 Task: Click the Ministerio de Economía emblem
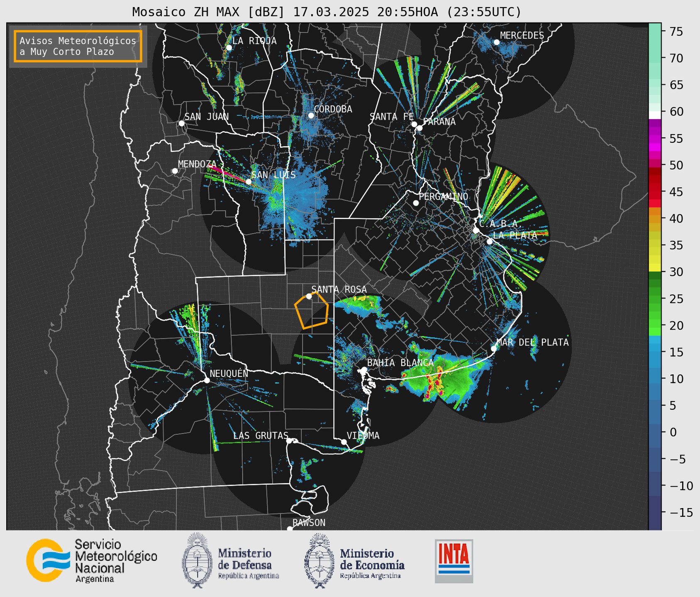pyautogui.click(x=319, y=560)
